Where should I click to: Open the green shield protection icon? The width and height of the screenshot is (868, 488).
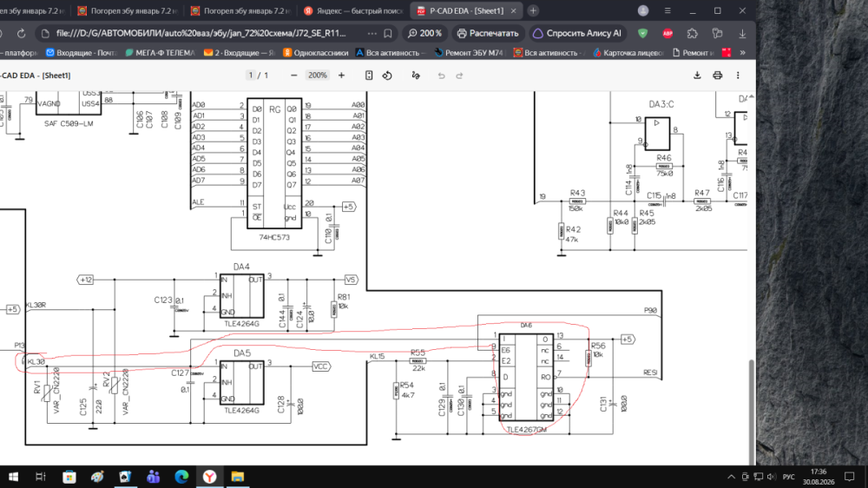[x=642, y=33]
